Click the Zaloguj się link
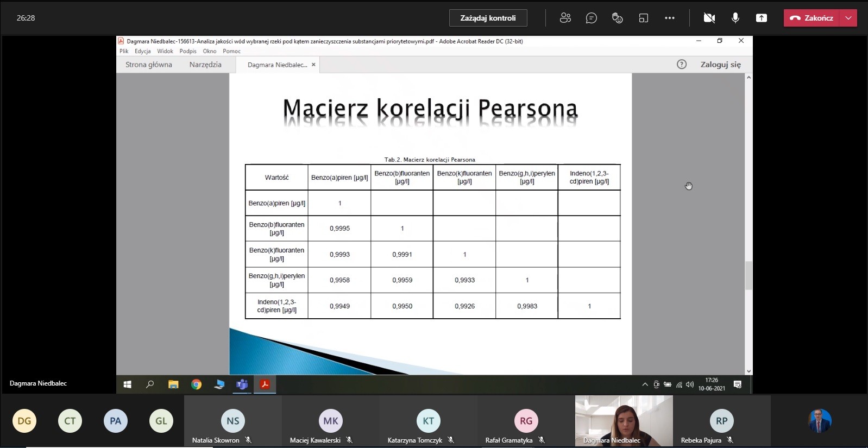 (720, 65)
